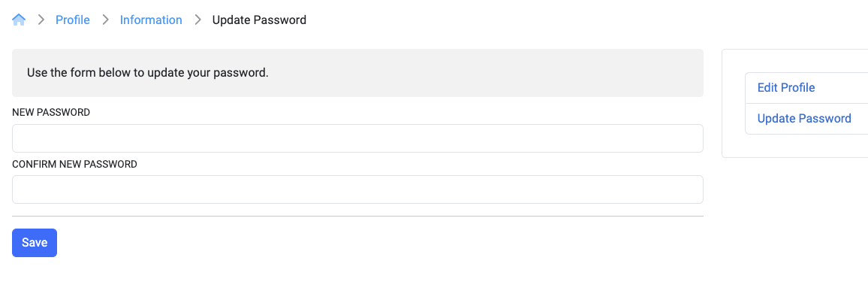Go to home via breadcrumb house icon

point(19,20)
